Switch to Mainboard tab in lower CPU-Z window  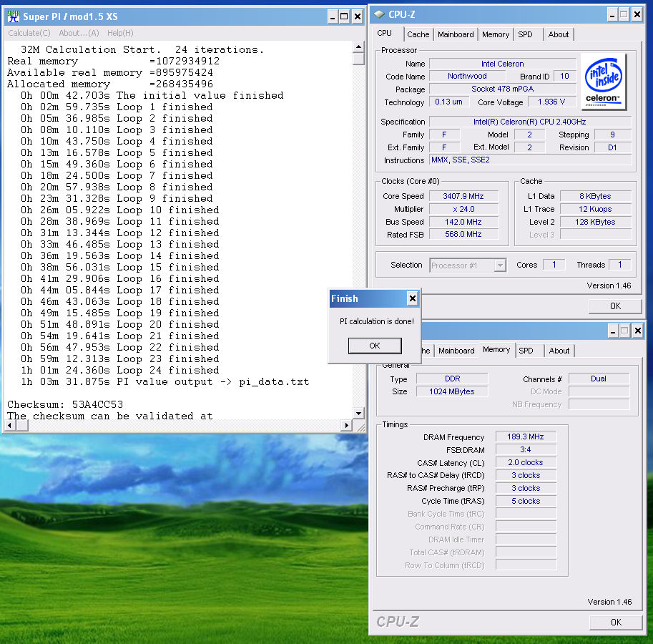click(456, 351)
